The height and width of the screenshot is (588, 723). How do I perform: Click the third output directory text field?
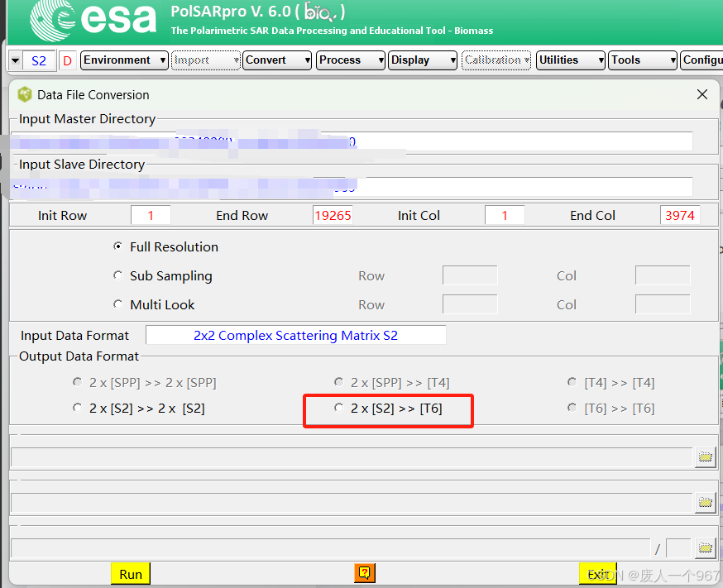330,548
